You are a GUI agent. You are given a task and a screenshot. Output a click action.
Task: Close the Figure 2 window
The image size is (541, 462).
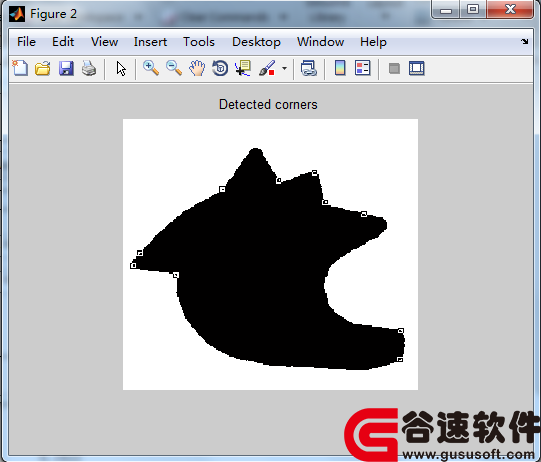(x=510, y=10)
